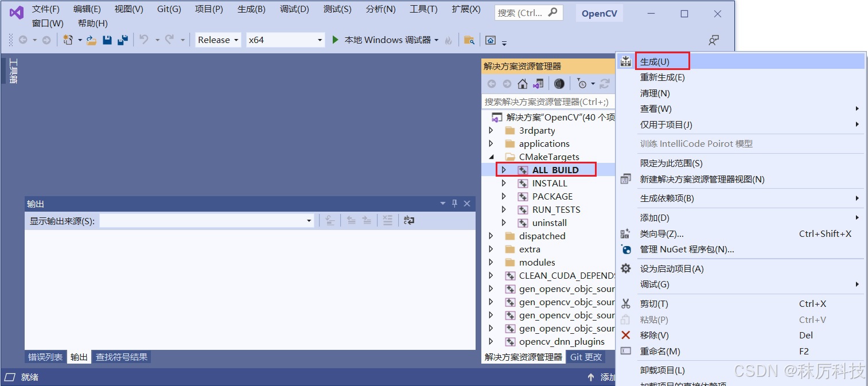868x386 pixels.
Task: Switch to the Git 更改 tab
Action: pyautogui.click(x=586, y=357)
